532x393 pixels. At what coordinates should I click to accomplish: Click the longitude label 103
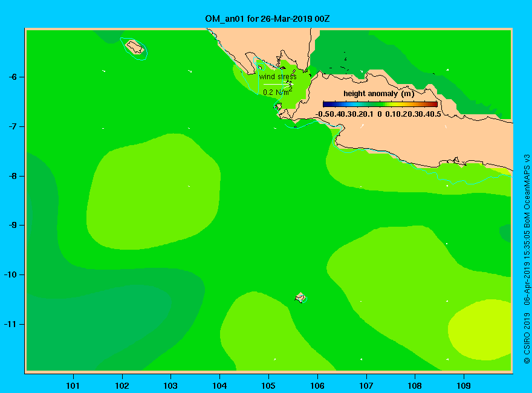(170, 386)
